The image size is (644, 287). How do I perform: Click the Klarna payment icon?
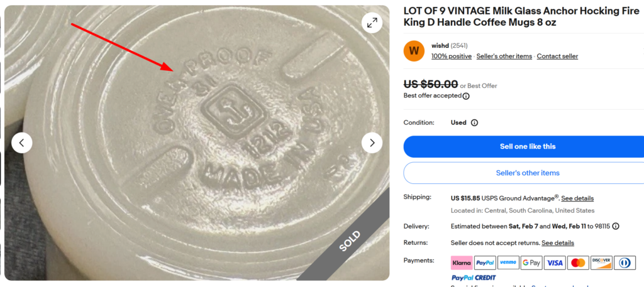[x=462, y=263]
